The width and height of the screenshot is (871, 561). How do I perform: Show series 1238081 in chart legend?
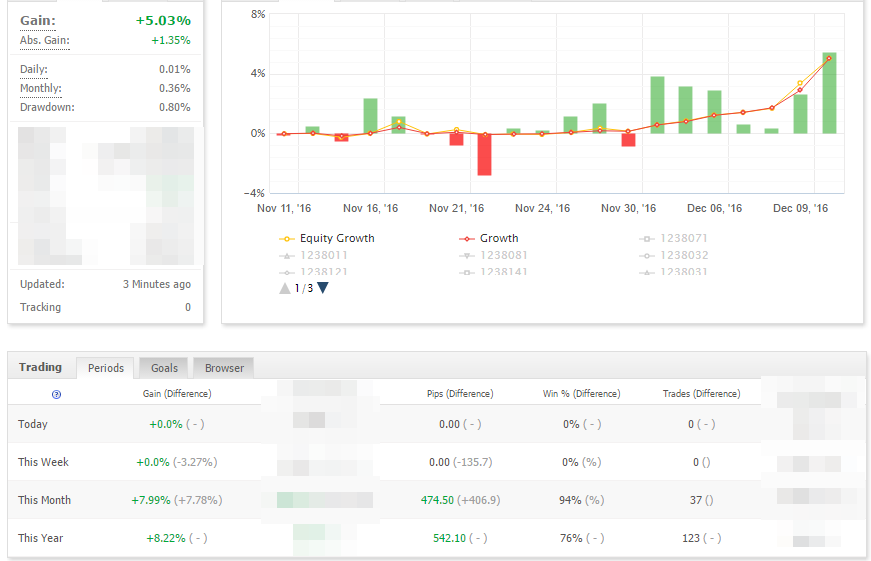click(493, 256)
